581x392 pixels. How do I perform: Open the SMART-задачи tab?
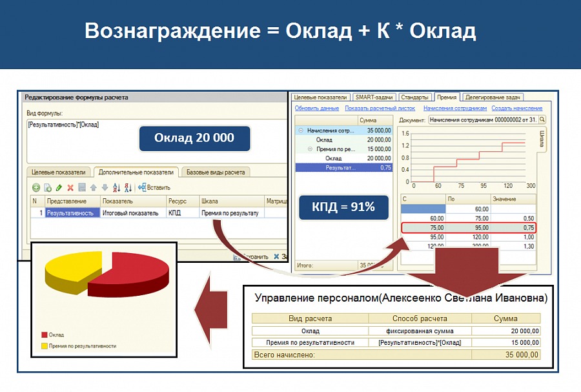(x=374, y=97)
